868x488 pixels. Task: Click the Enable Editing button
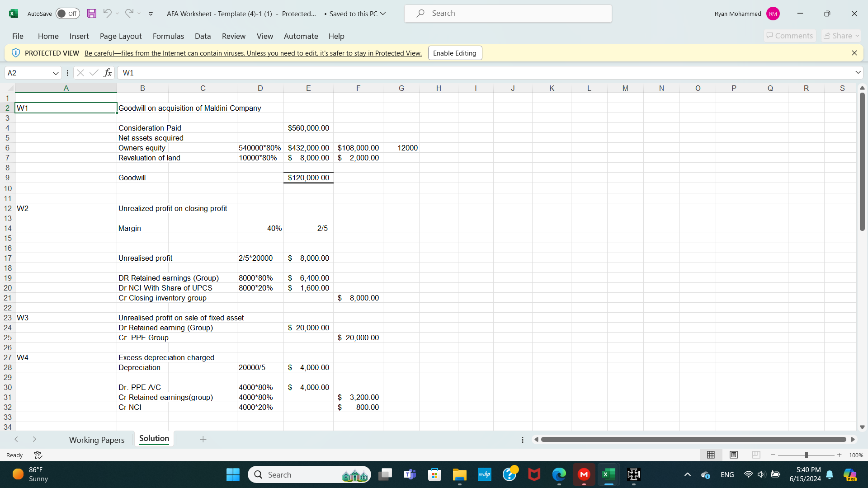click(x=454, y=53)
